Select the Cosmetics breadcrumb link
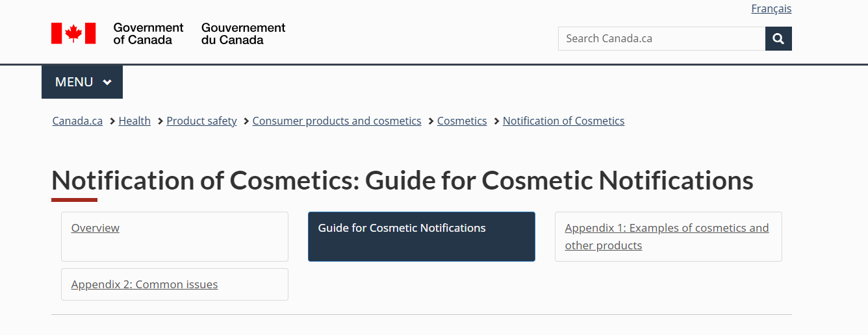This screenshot has height=335, width=868. pyautogui.click(x=462, y=121)
